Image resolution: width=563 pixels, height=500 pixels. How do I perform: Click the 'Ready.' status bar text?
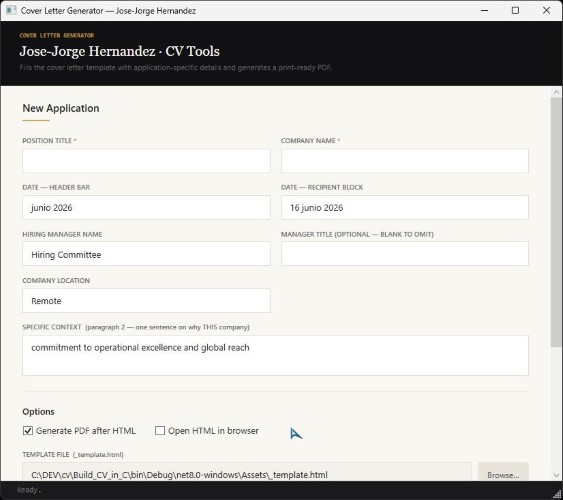pyautogui.click(x=29, y=490)
